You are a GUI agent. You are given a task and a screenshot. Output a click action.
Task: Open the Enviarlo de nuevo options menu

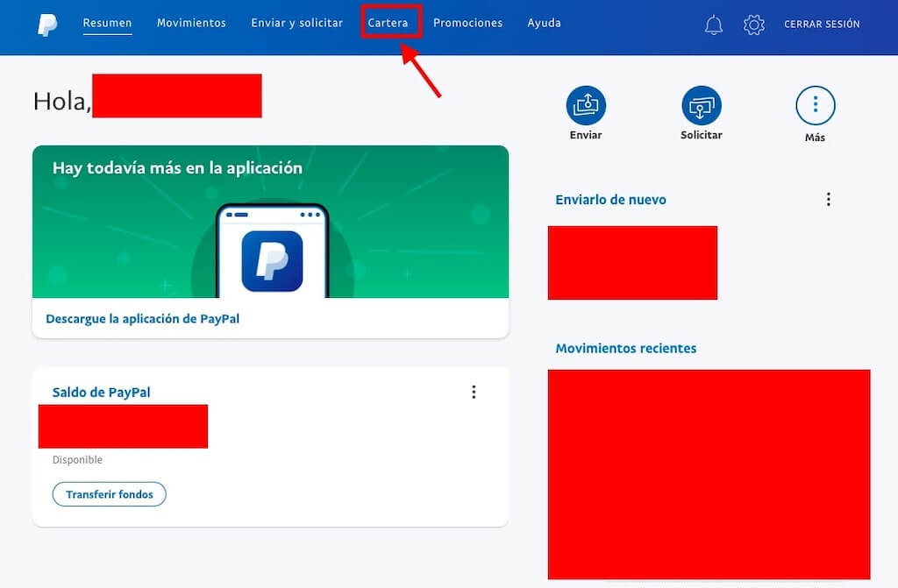828,199
